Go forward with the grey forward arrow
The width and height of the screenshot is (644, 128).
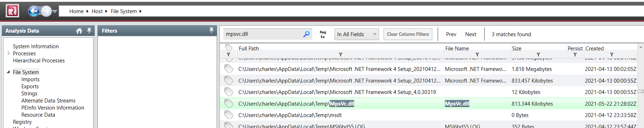(46, 11)
